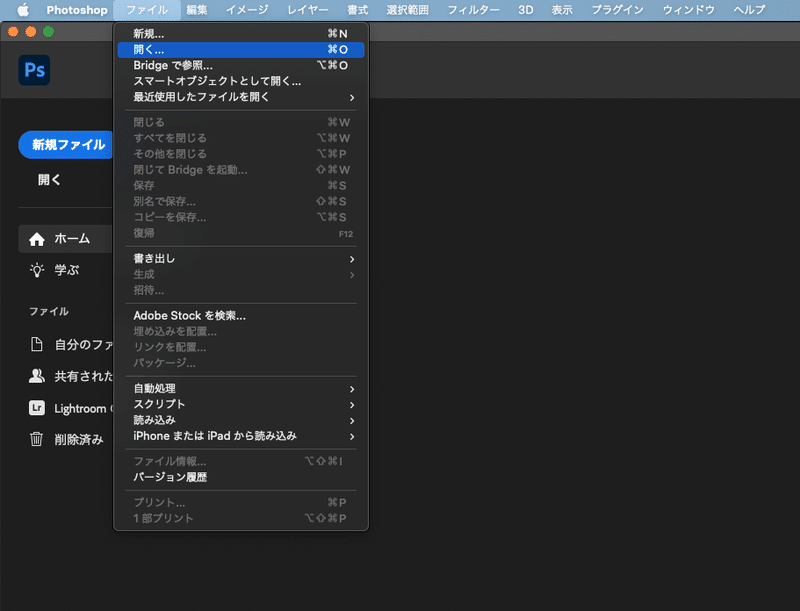The image size is (800, 611).
Task: Choose スマートオブジェクトとして開く... menu item
Action: (x=241, y=81)
